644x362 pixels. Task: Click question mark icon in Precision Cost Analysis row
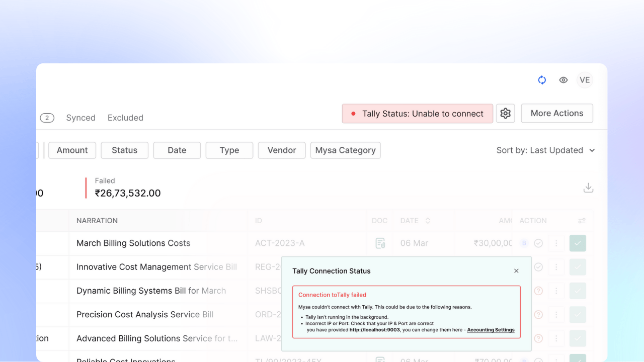[x=538, y=315]
